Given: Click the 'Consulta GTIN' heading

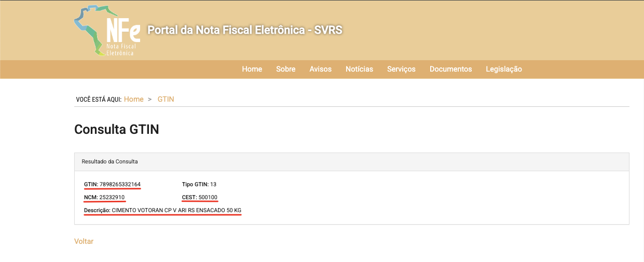Looking at the screenshot, I should (117, 130).
